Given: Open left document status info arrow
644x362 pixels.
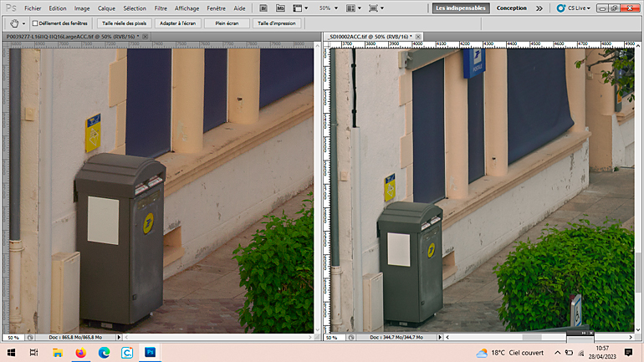Looking at the screenshot, I should pyautogui.click(x=119, y=338).
